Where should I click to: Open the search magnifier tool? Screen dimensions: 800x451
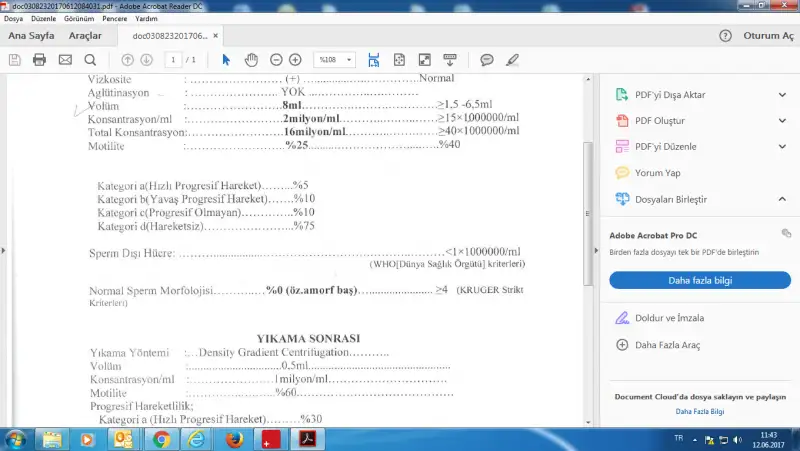click(x=90, y=60)
